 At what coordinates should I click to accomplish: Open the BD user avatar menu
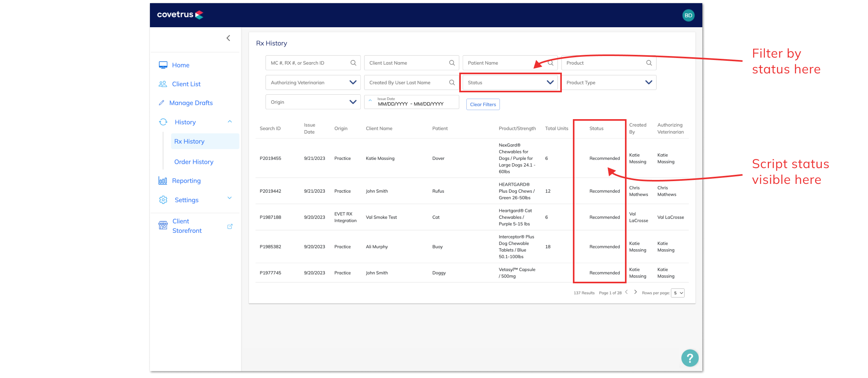pyautogui.click(x=688, y=15)
